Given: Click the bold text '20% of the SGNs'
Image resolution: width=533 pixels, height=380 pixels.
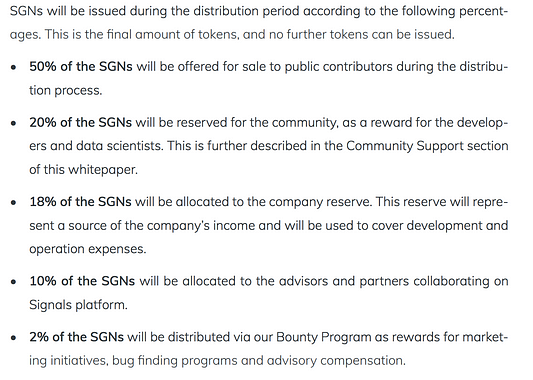Looking at the screenshot, I should (80, 123).
